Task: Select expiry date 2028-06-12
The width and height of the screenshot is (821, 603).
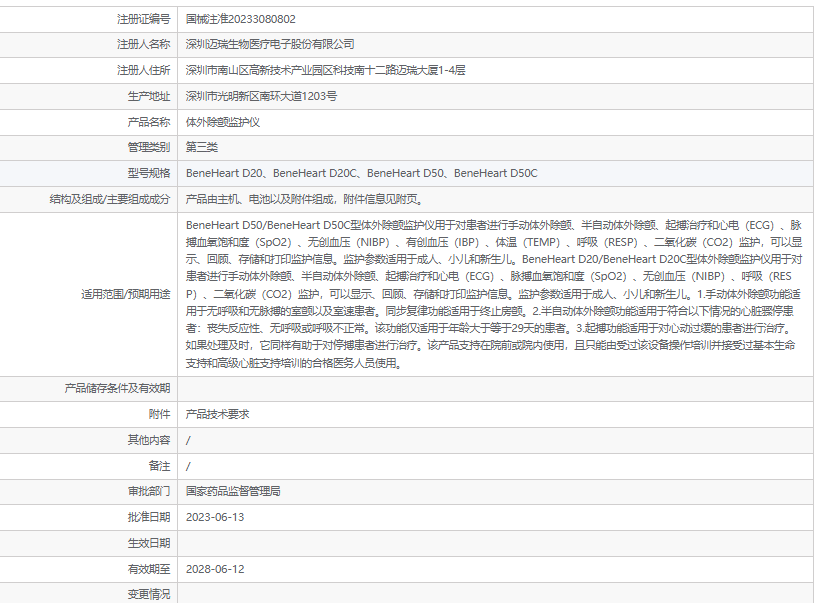Action: coord(215,569)
